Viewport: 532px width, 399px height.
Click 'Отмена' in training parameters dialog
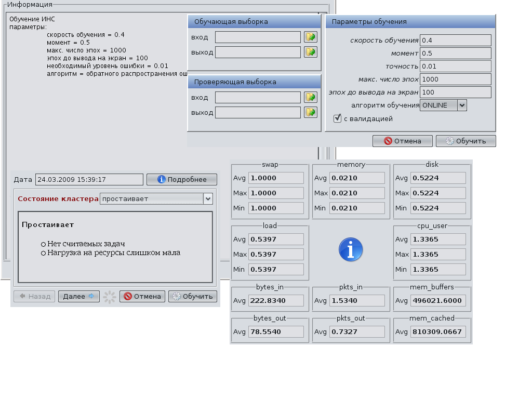(403, 141)
